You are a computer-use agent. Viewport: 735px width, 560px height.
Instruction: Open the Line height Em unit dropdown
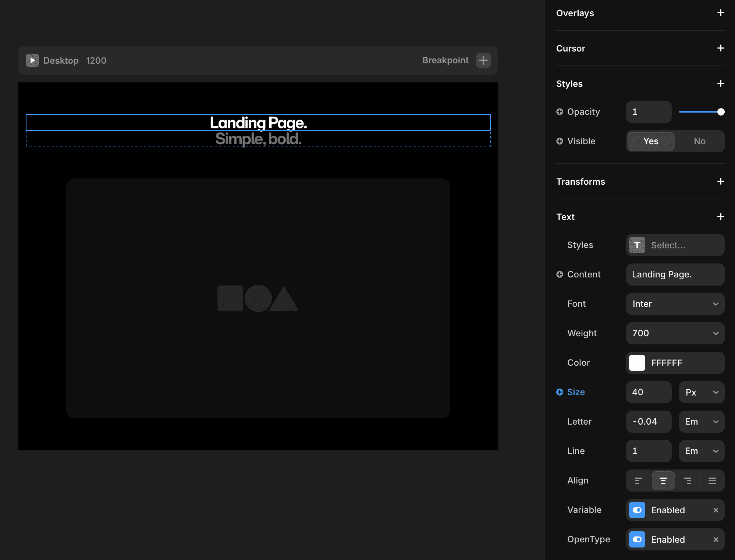point(702,451)
